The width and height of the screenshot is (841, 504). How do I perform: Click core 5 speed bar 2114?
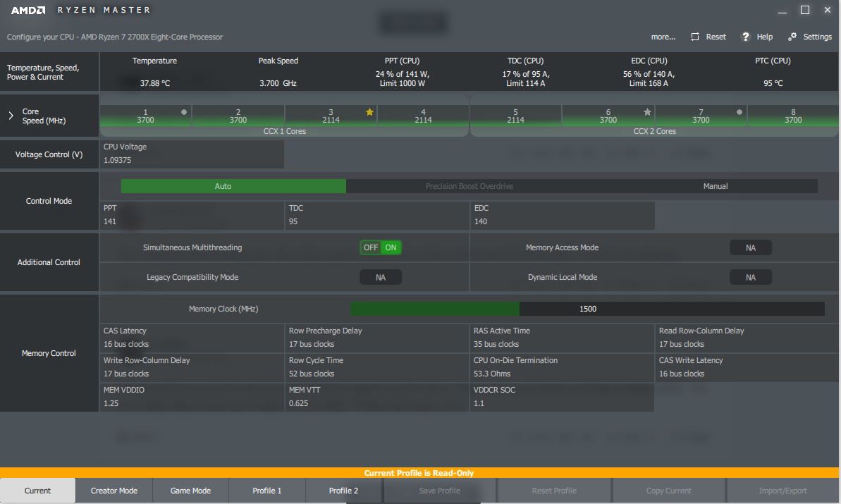pos(515,116)
